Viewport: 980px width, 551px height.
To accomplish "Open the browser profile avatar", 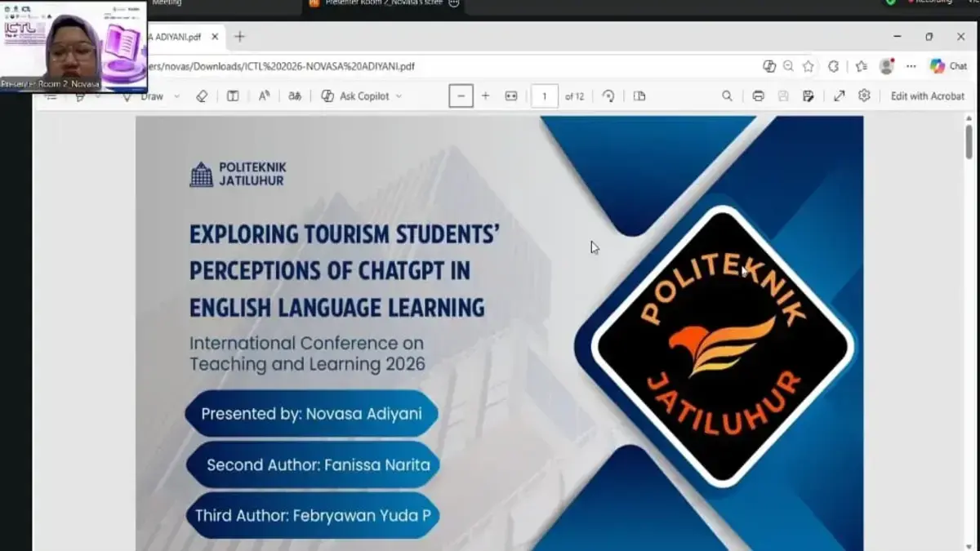I will pos(886,66).
